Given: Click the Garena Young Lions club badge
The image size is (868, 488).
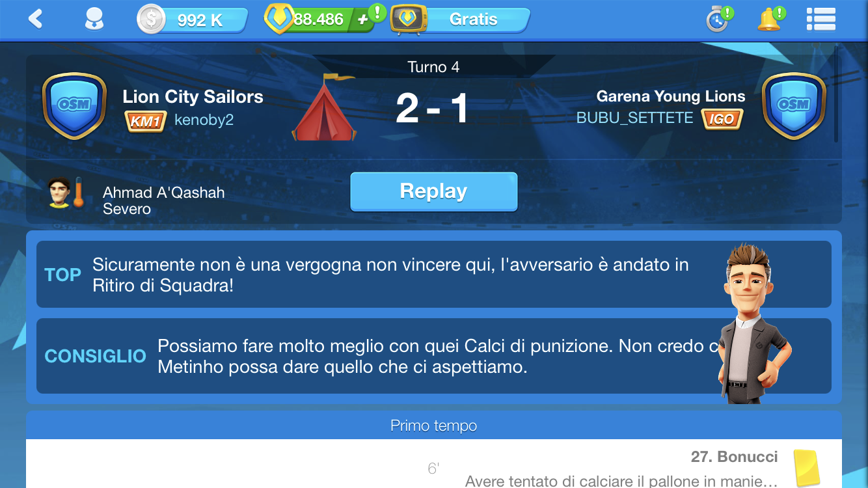Looking at the screenshot, I should coord(794,105).
